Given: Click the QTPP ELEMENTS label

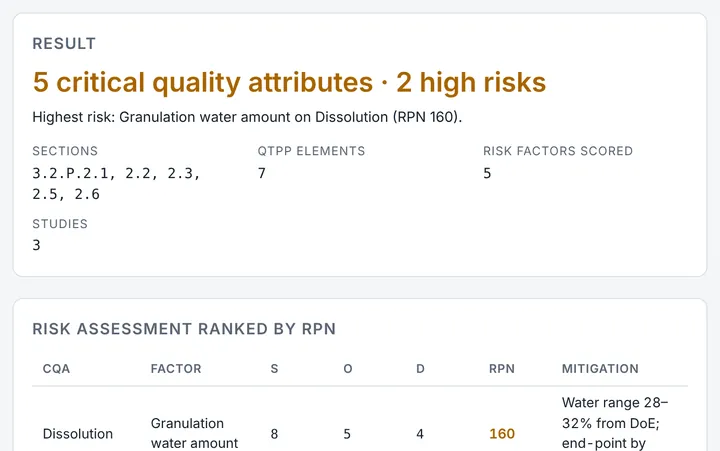Looking at the screenshot, I should (x=311, y=151).
